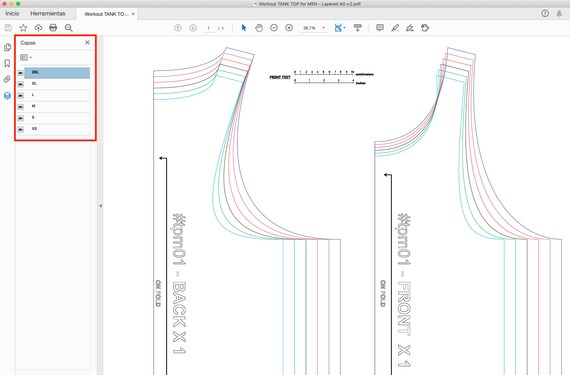The width and height of the screenshot is (570, 375).
Task: Switch to the Inicio tab
Action: coord(12,13)
